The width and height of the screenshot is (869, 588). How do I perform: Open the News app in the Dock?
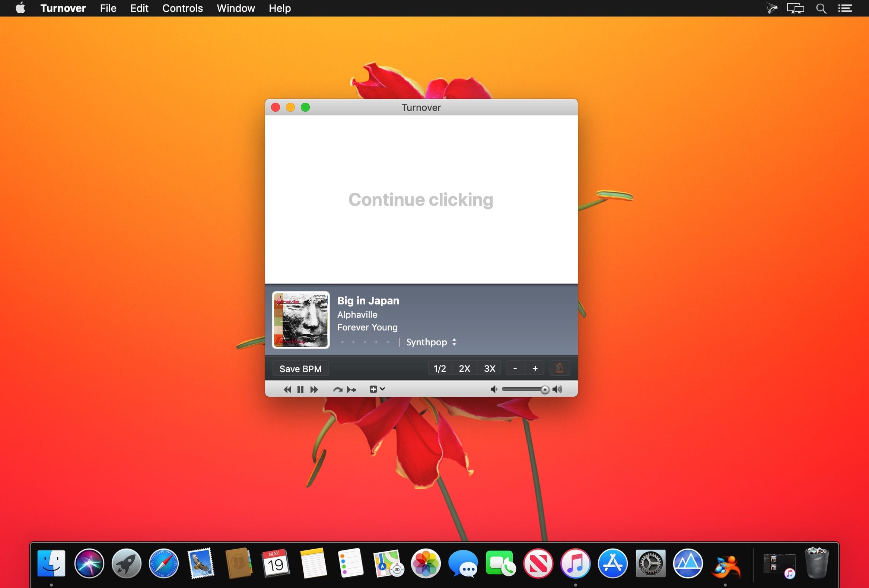pos(538,563)
